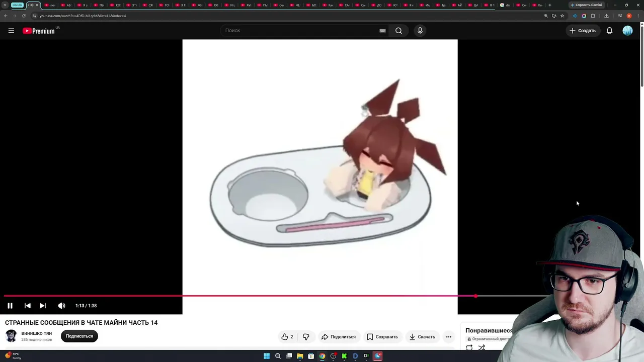Zoom icon in the address bar
The image size is (644, 362).
click(x=546, y=16)
